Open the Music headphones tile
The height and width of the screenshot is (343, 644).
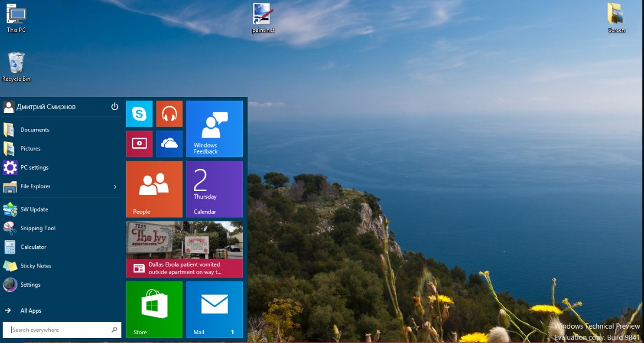[169, 114]
